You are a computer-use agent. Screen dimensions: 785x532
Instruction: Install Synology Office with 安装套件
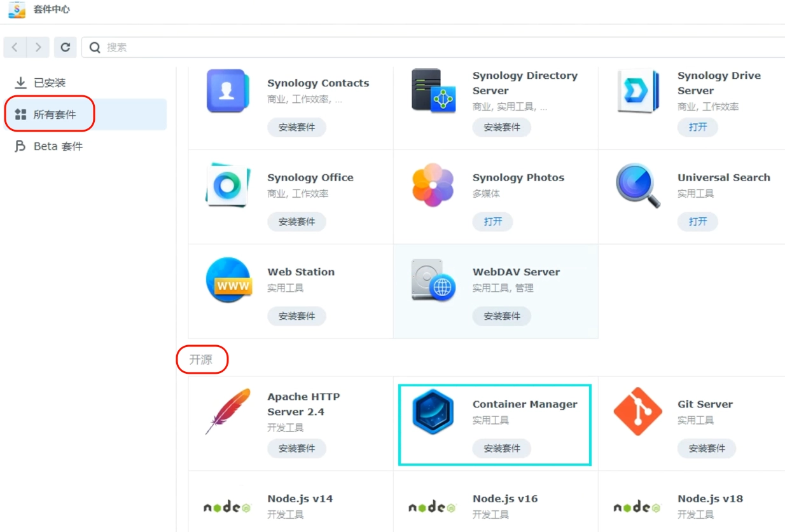click(296, 222)
